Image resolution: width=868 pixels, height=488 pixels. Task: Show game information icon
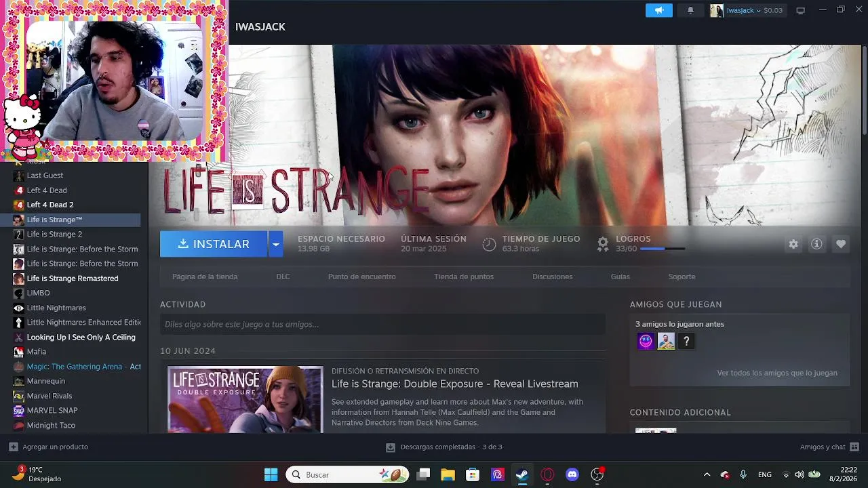816,244
